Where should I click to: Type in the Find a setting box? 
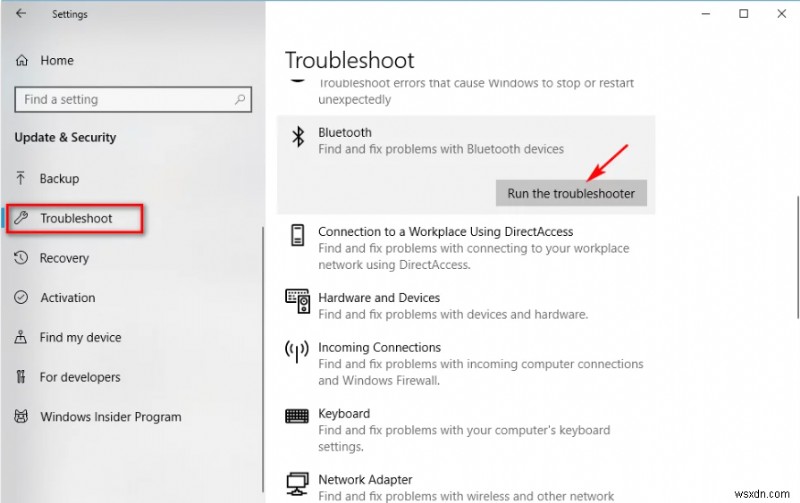point(120,100)
